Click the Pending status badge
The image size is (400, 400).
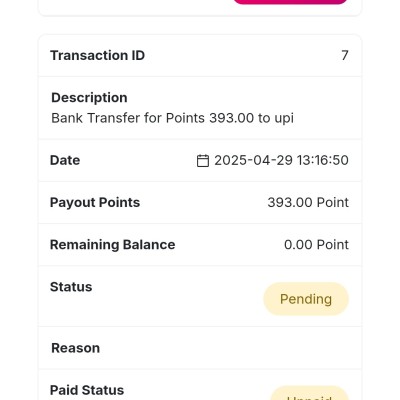306,299
